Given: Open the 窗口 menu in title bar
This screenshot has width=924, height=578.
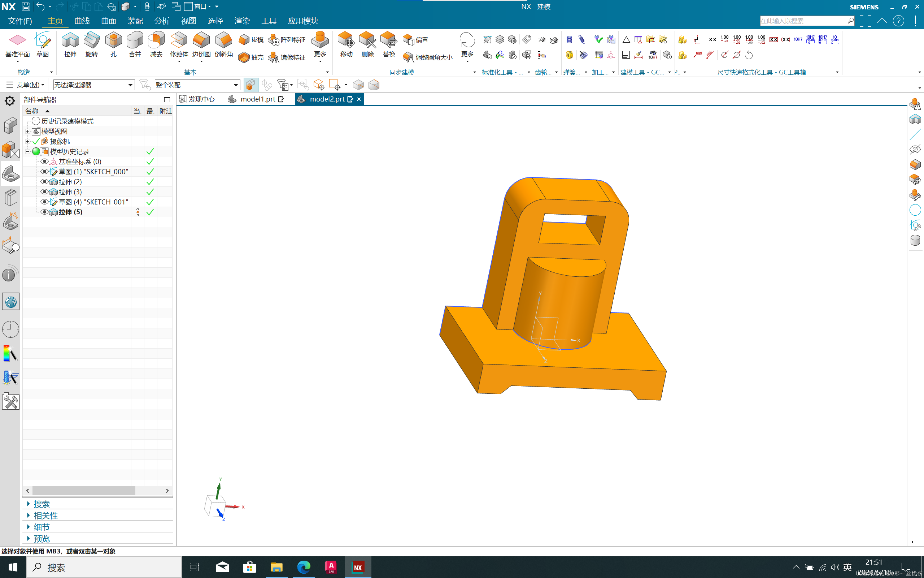Looking at the screenshot, I should [x=198, y=7].
